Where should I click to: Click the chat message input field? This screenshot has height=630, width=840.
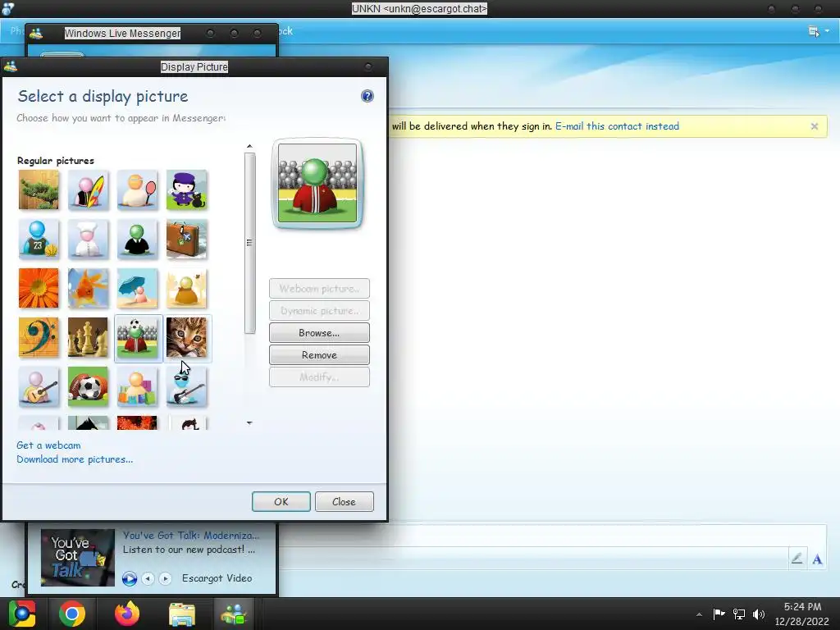(552, 536)
